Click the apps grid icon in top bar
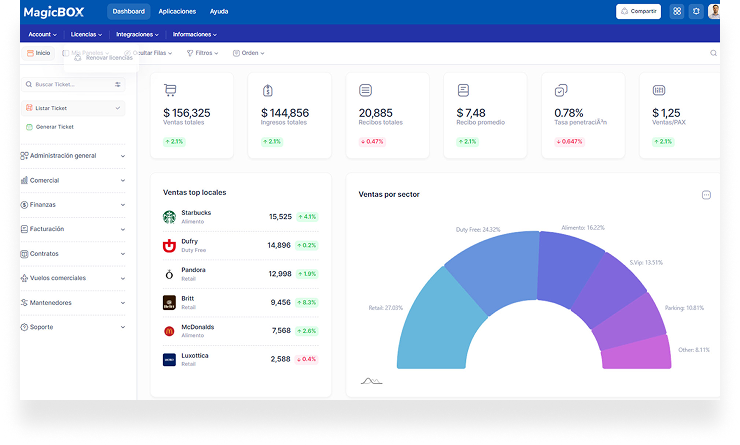This screenshot has height=445, width=740. click(x=677, y=12)
